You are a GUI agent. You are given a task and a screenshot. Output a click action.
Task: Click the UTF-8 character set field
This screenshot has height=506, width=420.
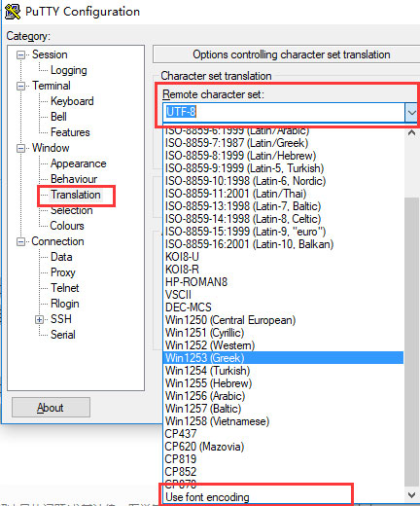[x=283, y=112]
